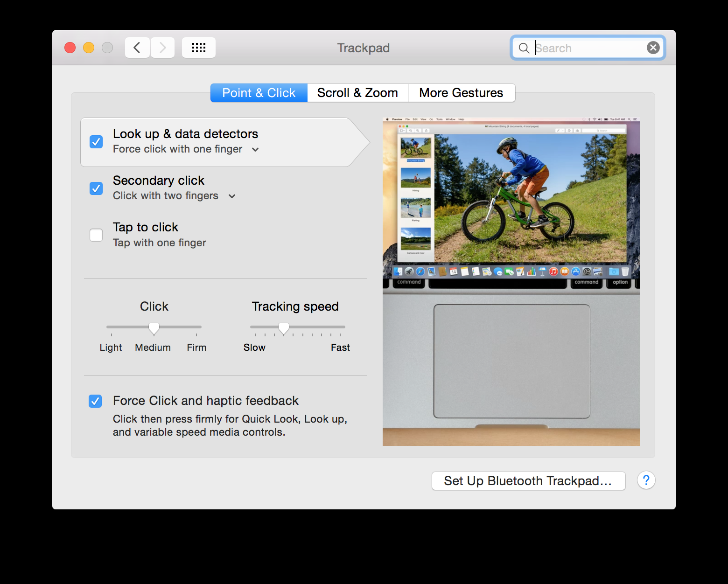Toggle Force Click and haptic feedback checkbox
This screenshot has width=728, height=584.
[x=95, y=401]
